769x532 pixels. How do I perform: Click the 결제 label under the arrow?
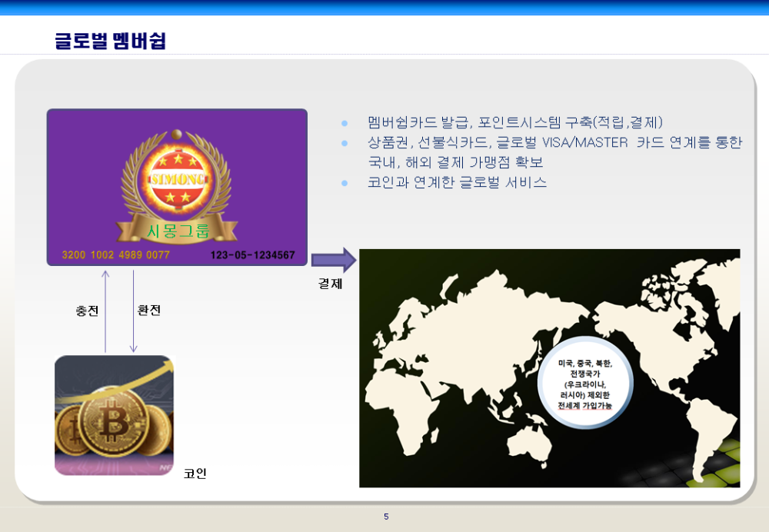[x=331, y=284]
